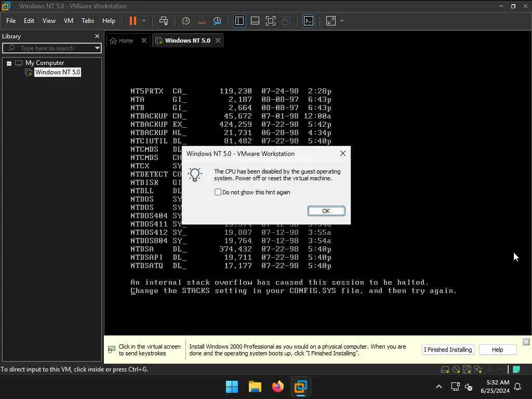
Task: Click the keyboard icon in hint bar
Action: [111, 350]
